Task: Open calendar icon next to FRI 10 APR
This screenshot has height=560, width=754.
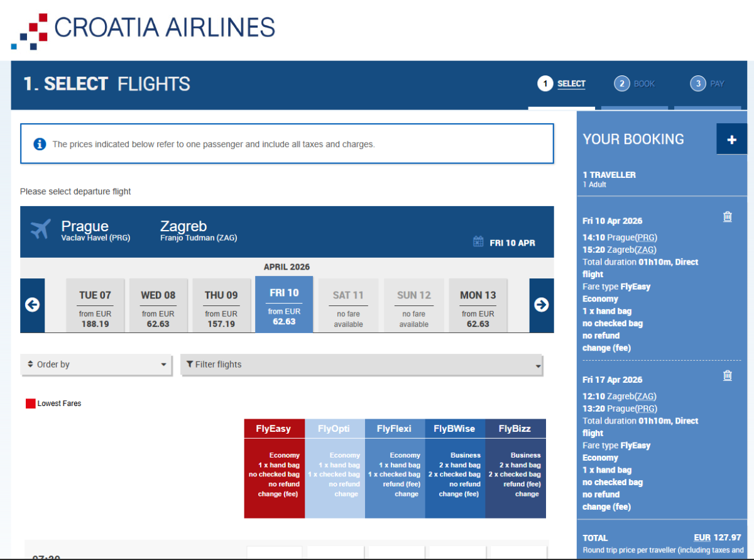Action: [478, 242]
